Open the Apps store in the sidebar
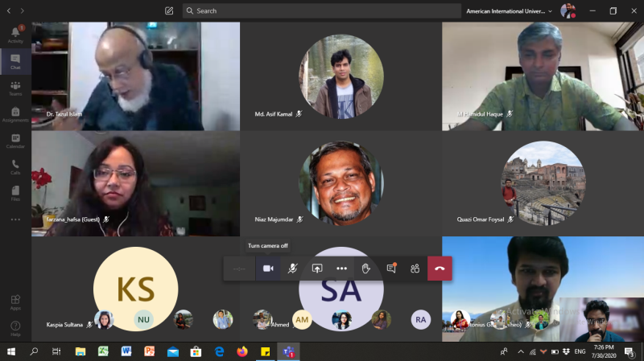The image size is (644, 361). click(x=15, y=302)
